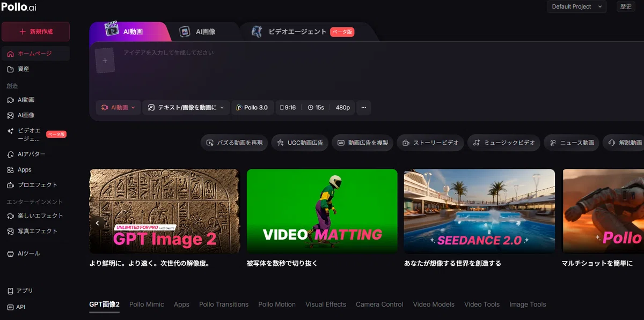Open the GPT Image 2 banner
This screenshot has width=644, height=320.
165,211
